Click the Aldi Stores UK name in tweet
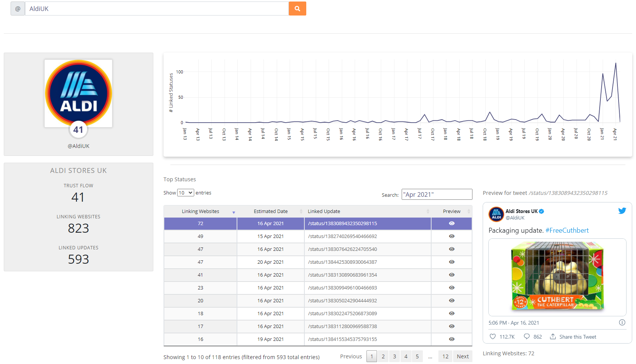 coord(522,211)
